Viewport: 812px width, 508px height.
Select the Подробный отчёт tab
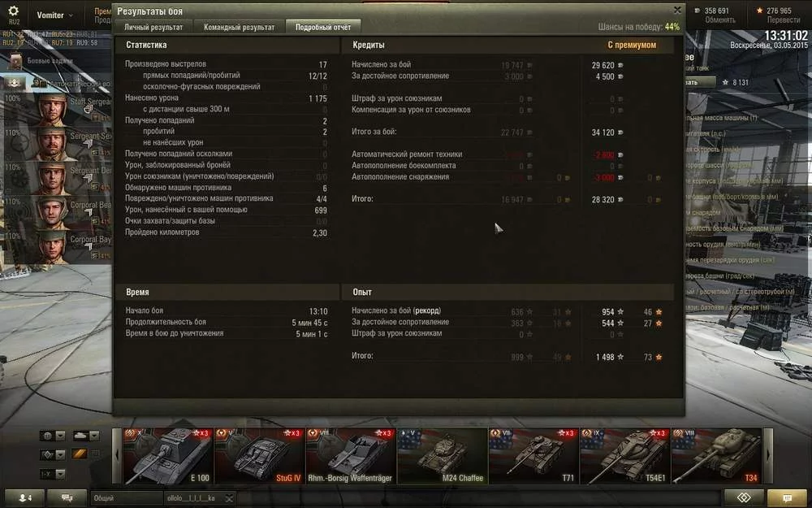322,27
